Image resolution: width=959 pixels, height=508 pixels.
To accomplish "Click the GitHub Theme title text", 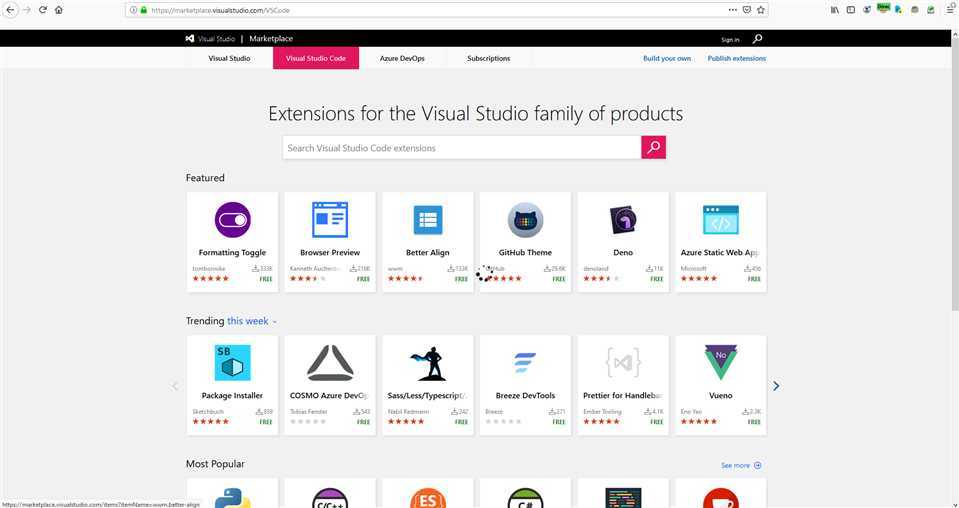I will pyautogui.click(x=525, y=252).
